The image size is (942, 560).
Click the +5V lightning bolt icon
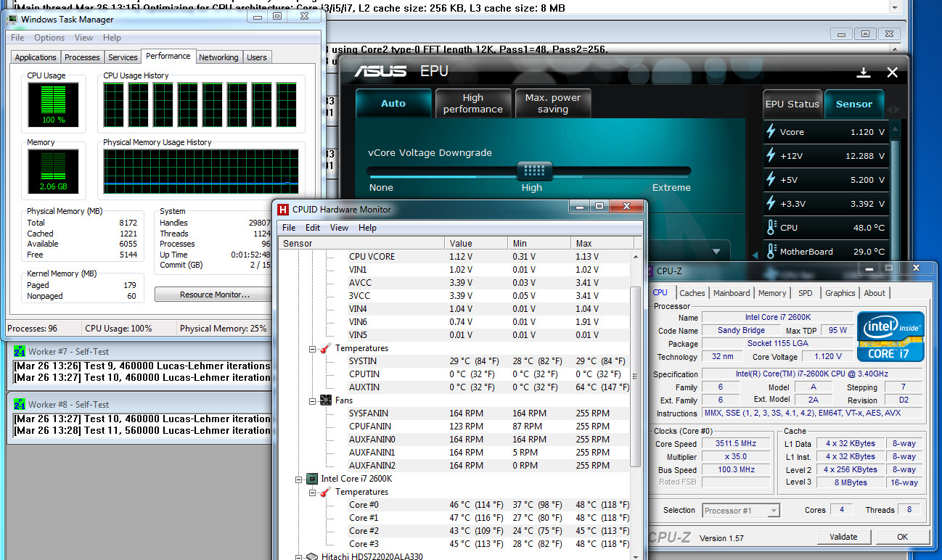(x=771, y=180)
